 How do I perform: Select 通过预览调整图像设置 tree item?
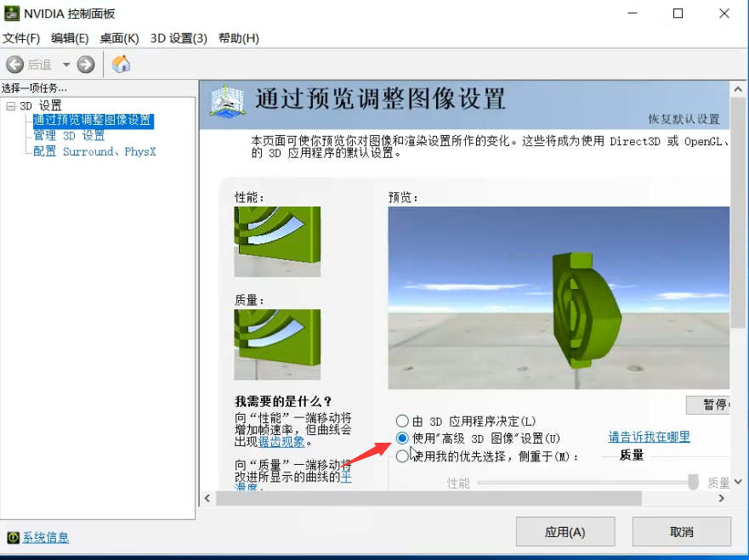point(94,121)
